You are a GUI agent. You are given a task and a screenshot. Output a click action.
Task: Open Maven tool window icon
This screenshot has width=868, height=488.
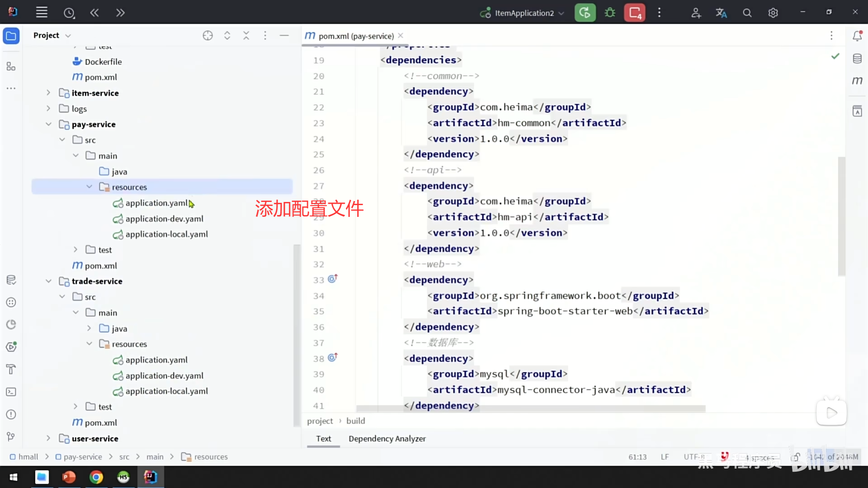click(x=857, y=81)
